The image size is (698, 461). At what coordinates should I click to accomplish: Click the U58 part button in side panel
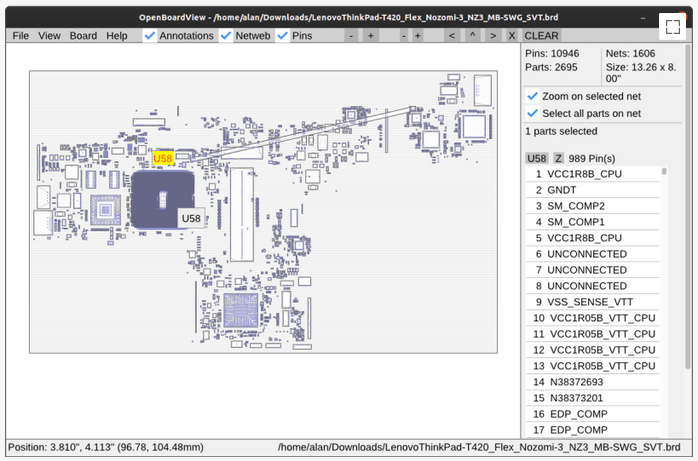(x=537, y=158)
